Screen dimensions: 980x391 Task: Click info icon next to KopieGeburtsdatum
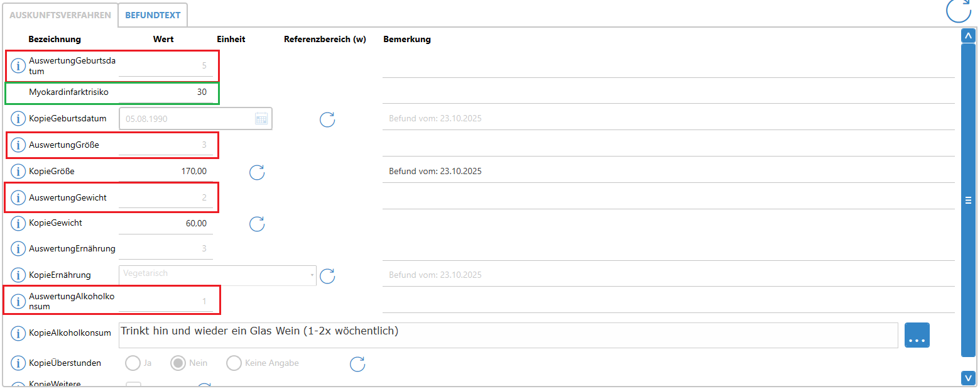pos(18,118)
